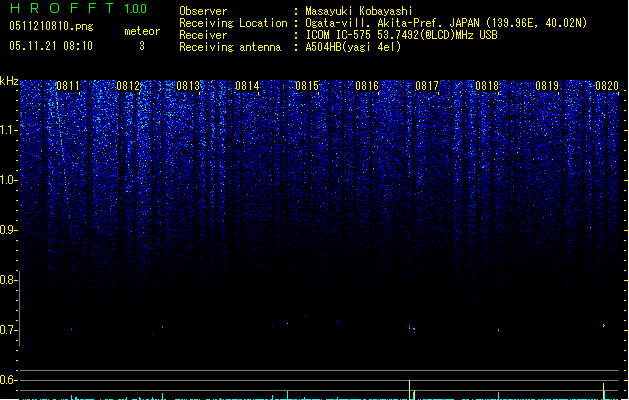Click the 1.1 frequency axis label

[7, 130]
